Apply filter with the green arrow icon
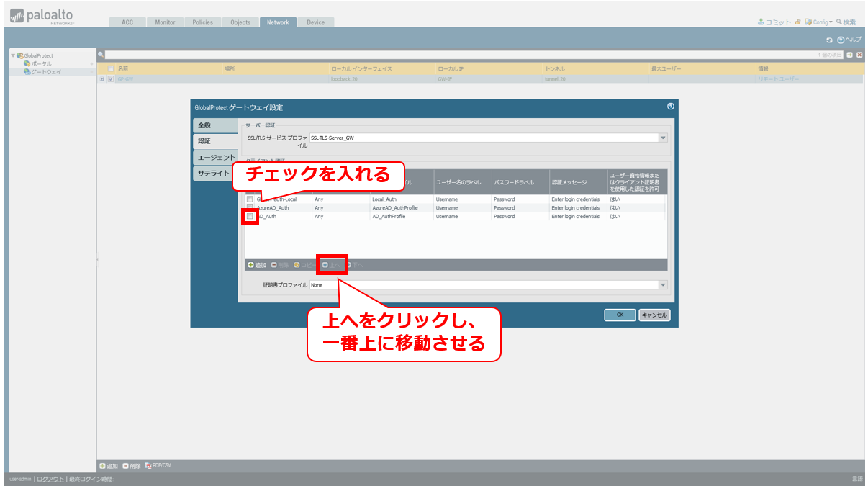This screenshot has width=868, height=486. pos(849,55)
